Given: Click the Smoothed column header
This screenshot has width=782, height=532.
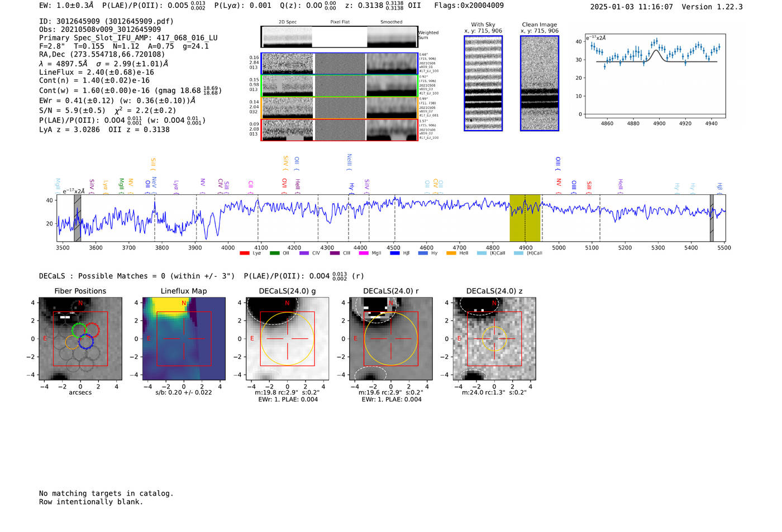Looking at the screenshot, I should tap(392, 22).
